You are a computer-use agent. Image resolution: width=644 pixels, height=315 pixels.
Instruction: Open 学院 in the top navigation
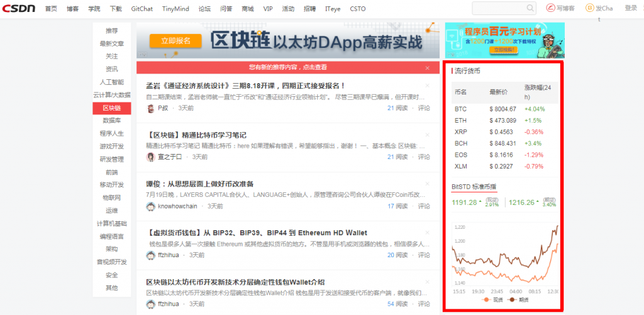click(94, 9)
